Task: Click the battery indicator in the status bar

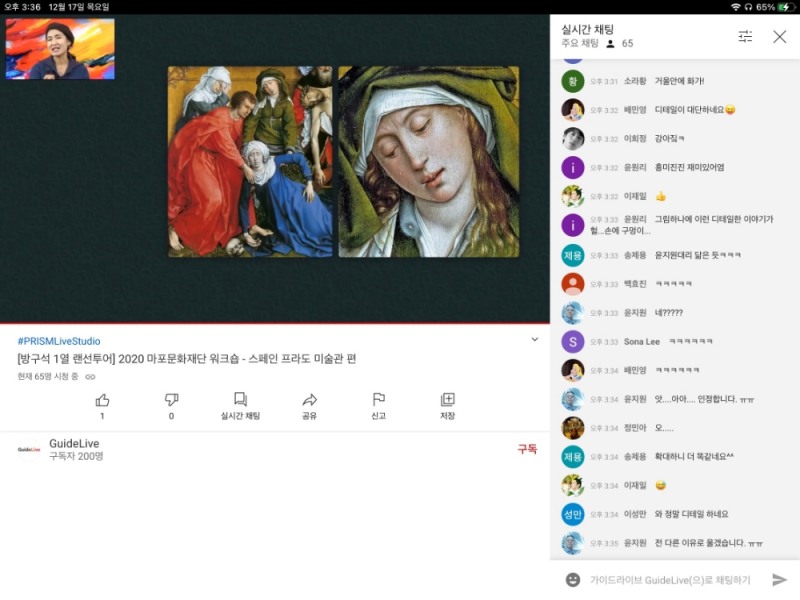Action: point(785,8)
